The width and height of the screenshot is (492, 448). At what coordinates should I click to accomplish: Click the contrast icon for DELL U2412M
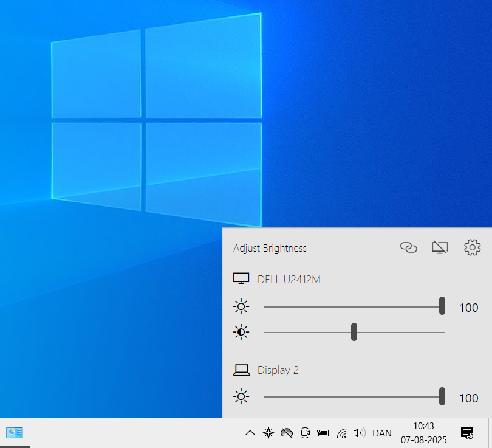[x=241, y=333]
